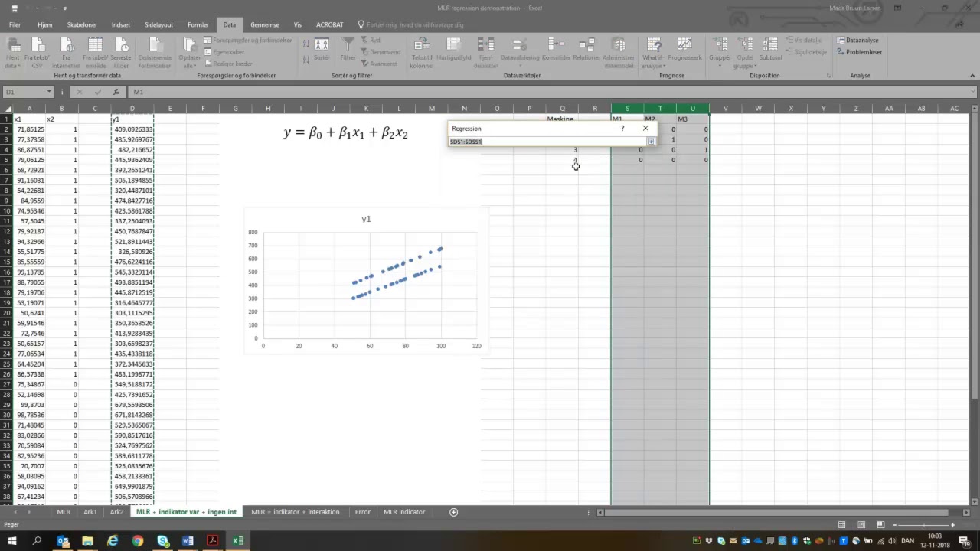The width and height of the screenshot is (980, 551).
Task: Click the Egenskaber button
Action: (x=224, y=52)
